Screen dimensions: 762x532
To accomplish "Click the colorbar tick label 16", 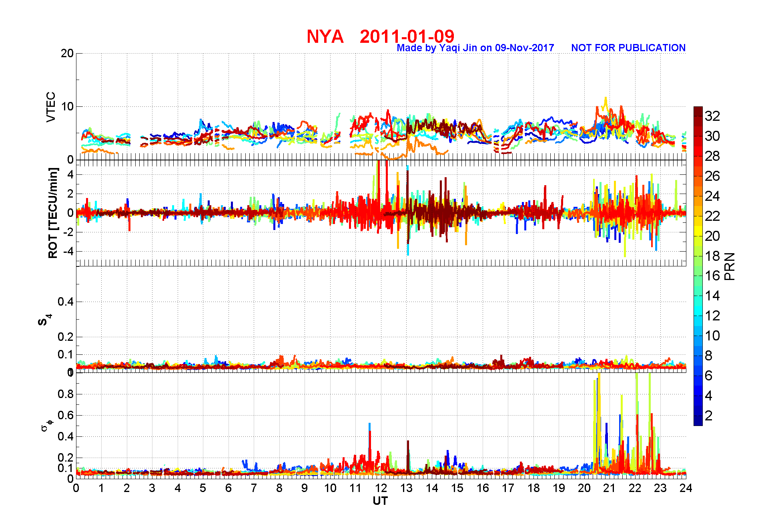I will click(712, 276).
